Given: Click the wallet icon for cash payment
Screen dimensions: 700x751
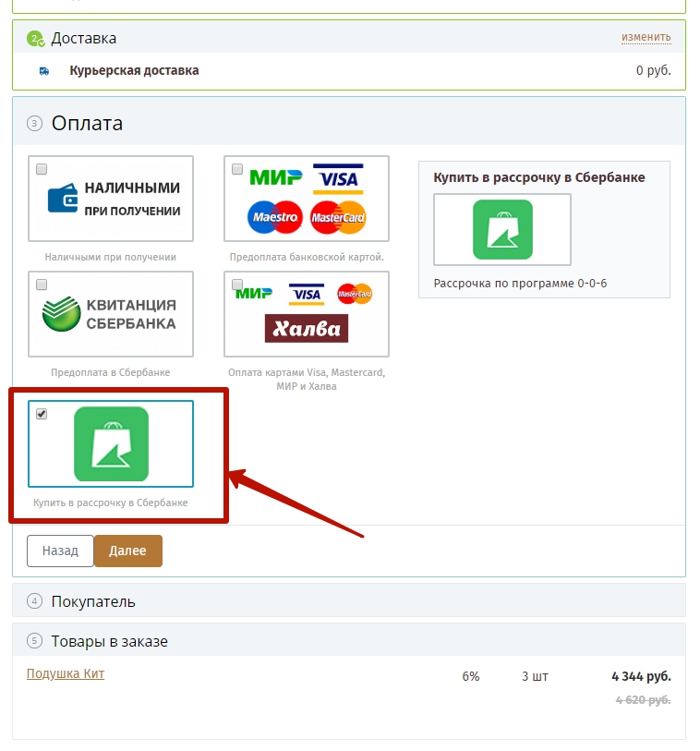Looking at the screenshot, I should [63, 198].
